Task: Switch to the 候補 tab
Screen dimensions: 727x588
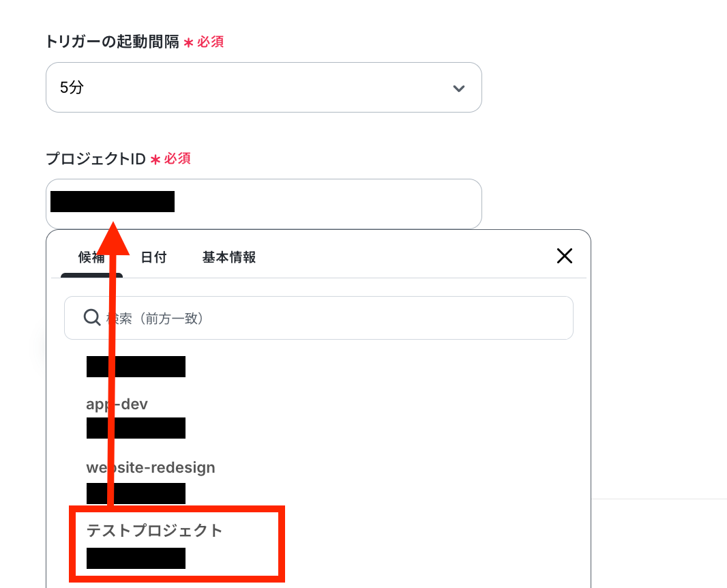Action: (91, 257)
